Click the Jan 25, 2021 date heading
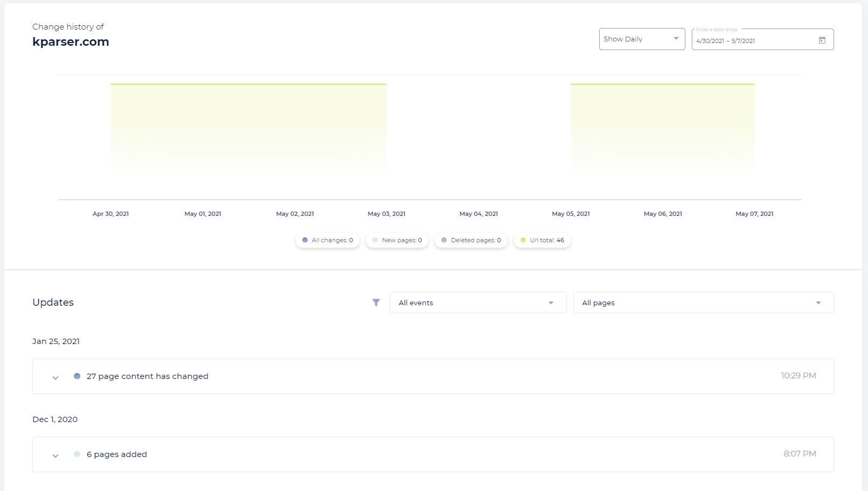The height and width of the screenshot is (491, 868). click(x=56, y=341)
